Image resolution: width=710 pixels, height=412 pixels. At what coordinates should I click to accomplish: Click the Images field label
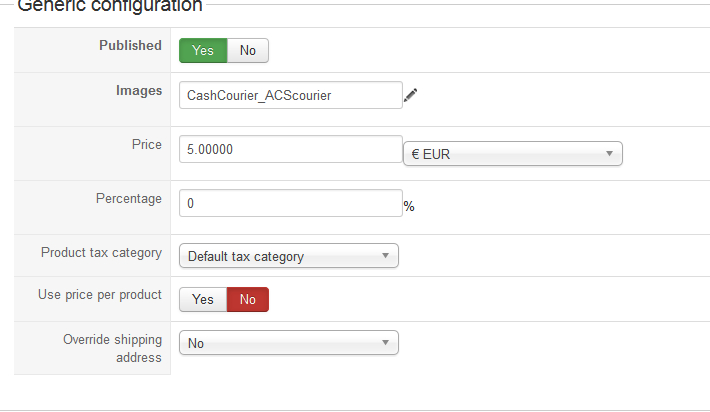coord(139,91)
